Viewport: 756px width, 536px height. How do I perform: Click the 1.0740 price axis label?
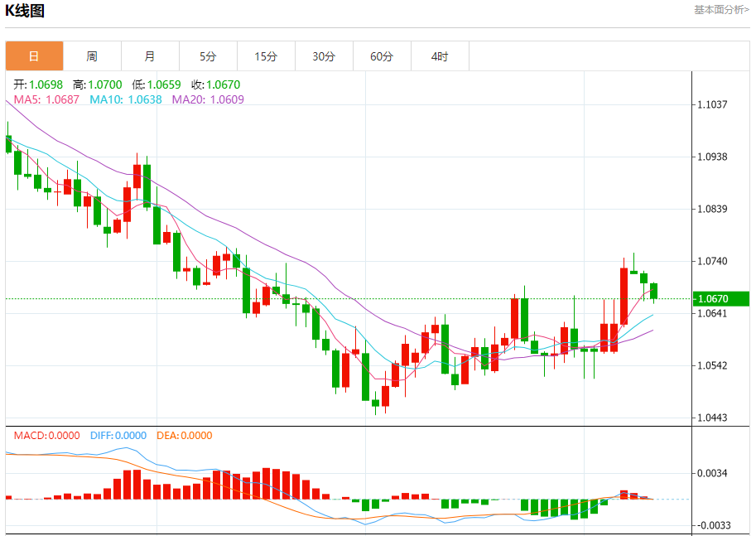coord(713,261)
